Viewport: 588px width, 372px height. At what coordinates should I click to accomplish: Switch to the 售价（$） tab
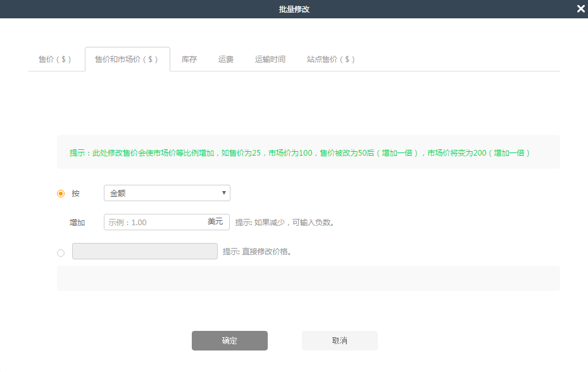coord(56,59)
